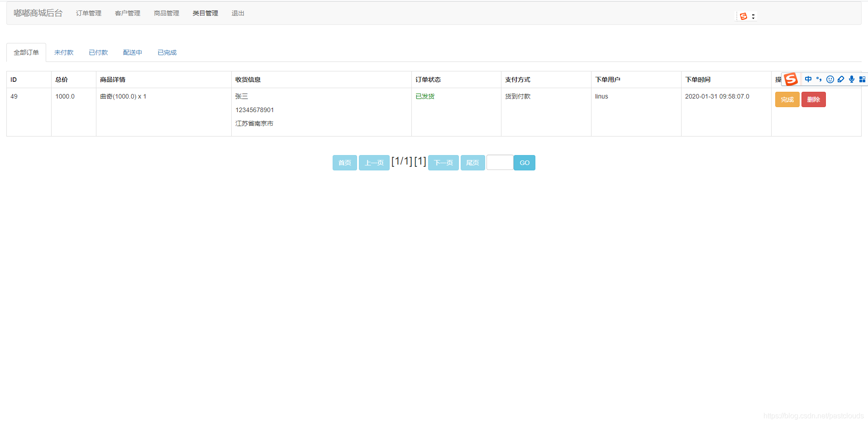Toggle Sogou punctuation mode icon

point(819,79)
